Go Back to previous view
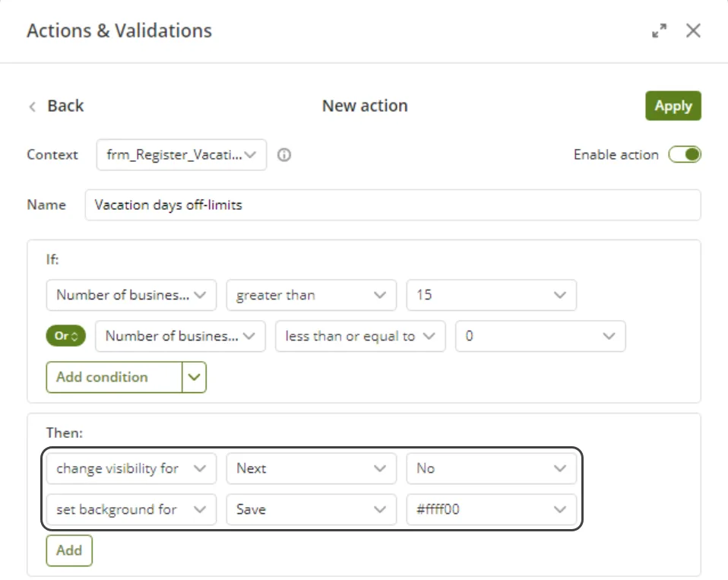Viewport: 728px width, 580px height. (x=65, y=106)
